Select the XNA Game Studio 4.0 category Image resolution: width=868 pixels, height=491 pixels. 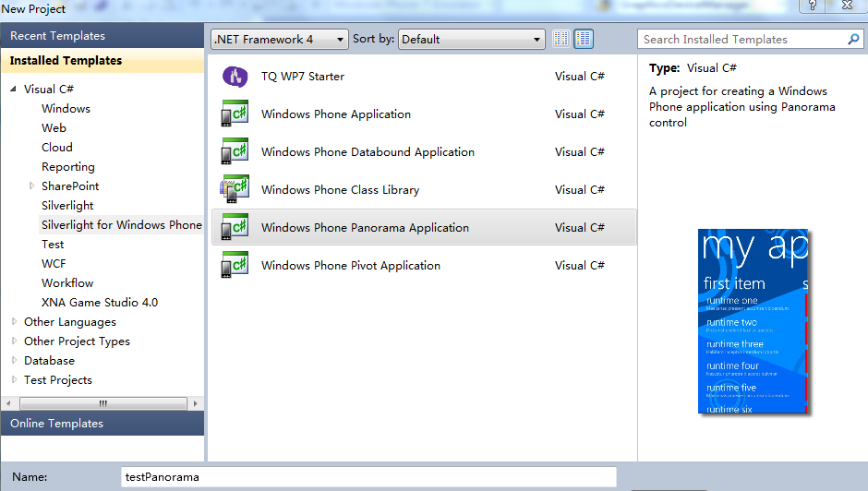[100, 302]
